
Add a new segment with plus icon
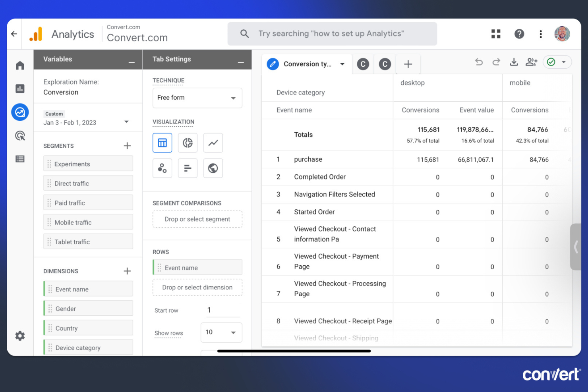tap(127, 146)
